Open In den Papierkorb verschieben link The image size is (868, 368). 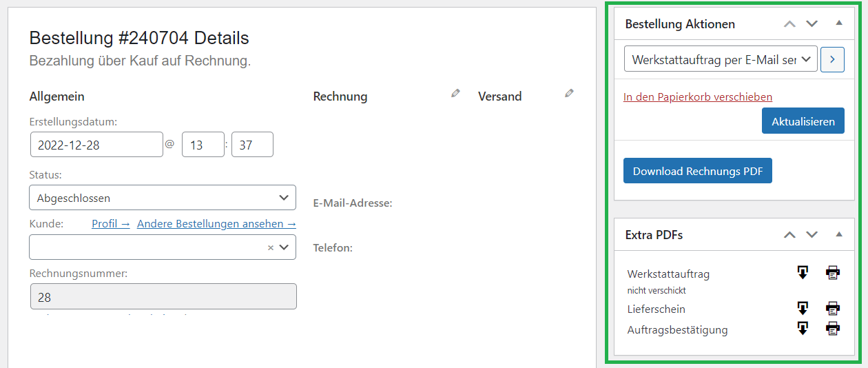(x=698, y=97)
